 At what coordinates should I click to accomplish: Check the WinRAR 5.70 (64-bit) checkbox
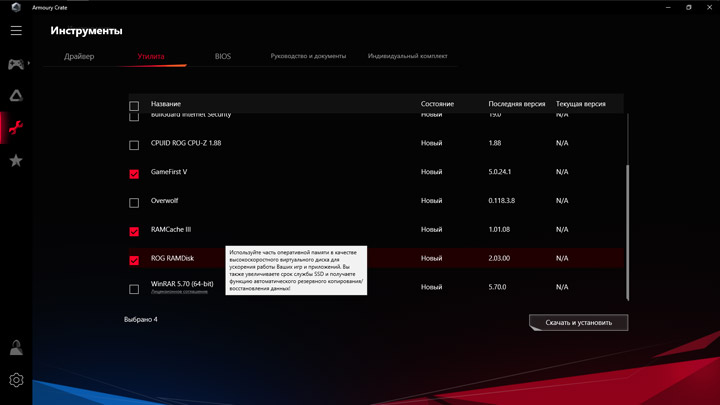coord(134,289)
